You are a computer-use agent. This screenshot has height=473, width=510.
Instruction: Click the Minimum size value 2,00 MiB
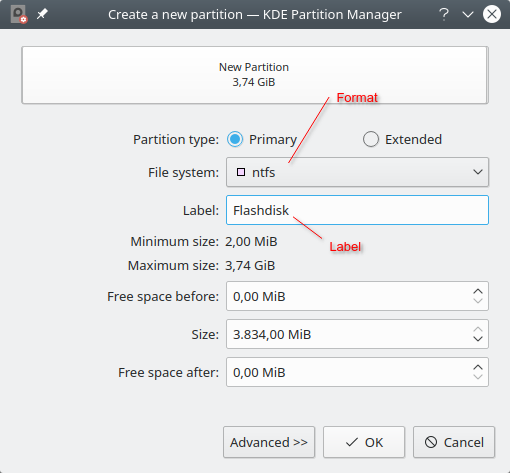click(251, 241)
